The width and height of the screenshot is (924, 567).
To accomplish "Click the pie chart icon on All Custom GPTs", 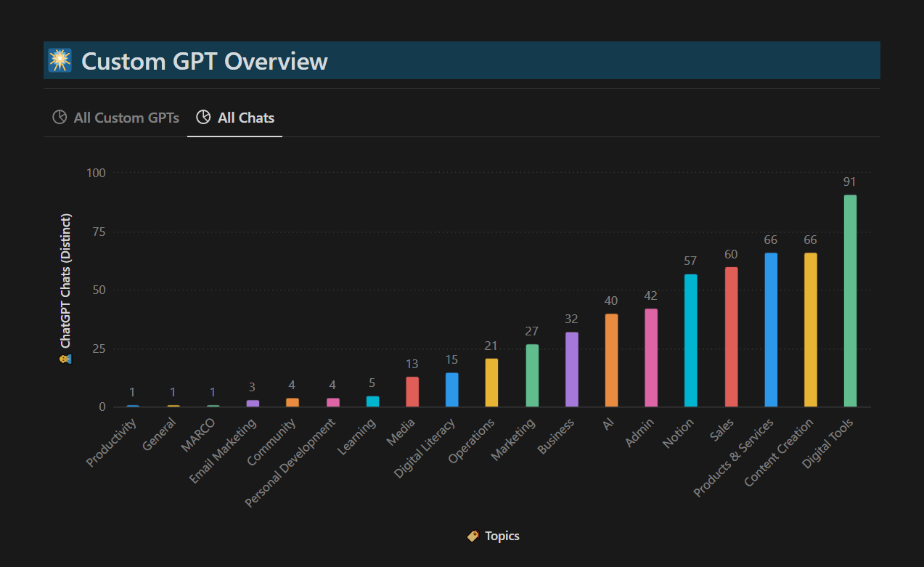I will [60, 118].
